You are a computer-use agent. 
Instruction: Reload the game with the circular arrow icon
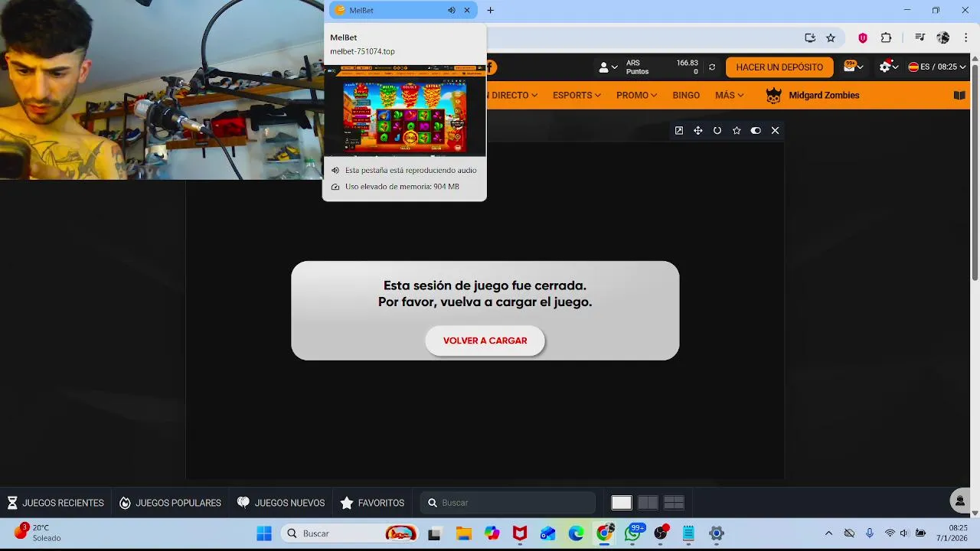point(717,131)
